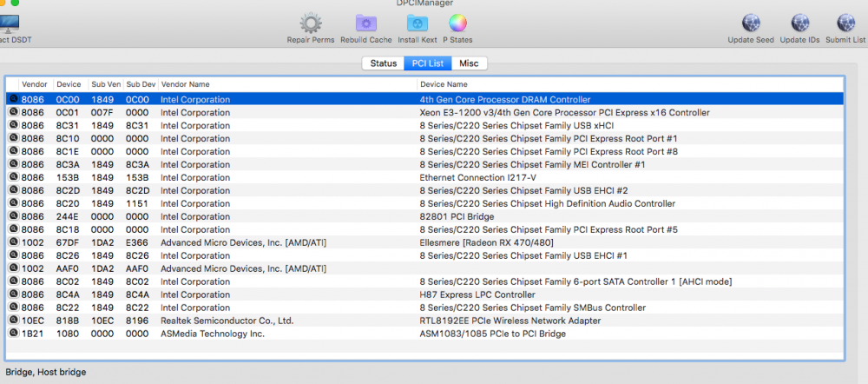868x384 pixels.
Task: Click search icon for DRAM Controller row
Action: (13, 99)
